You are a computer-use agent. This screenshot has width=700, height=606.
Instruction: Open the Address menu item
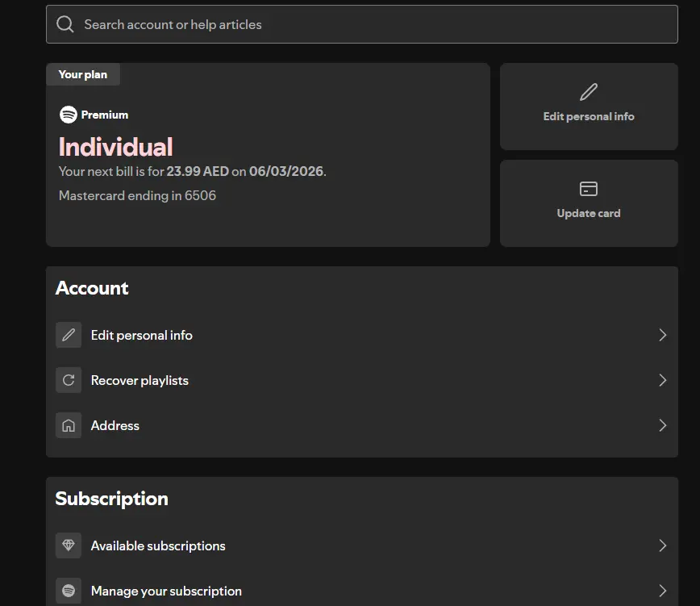361,425
